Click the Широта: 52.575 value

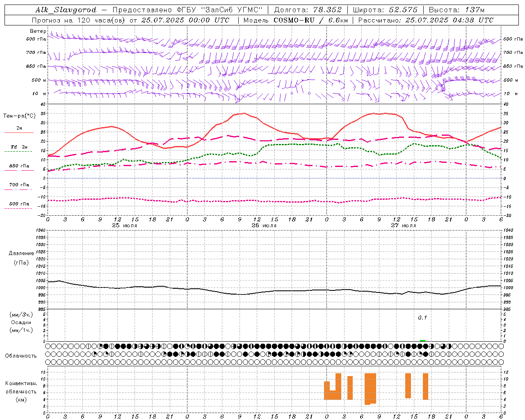pyautogui.click(x=385, y=10)
